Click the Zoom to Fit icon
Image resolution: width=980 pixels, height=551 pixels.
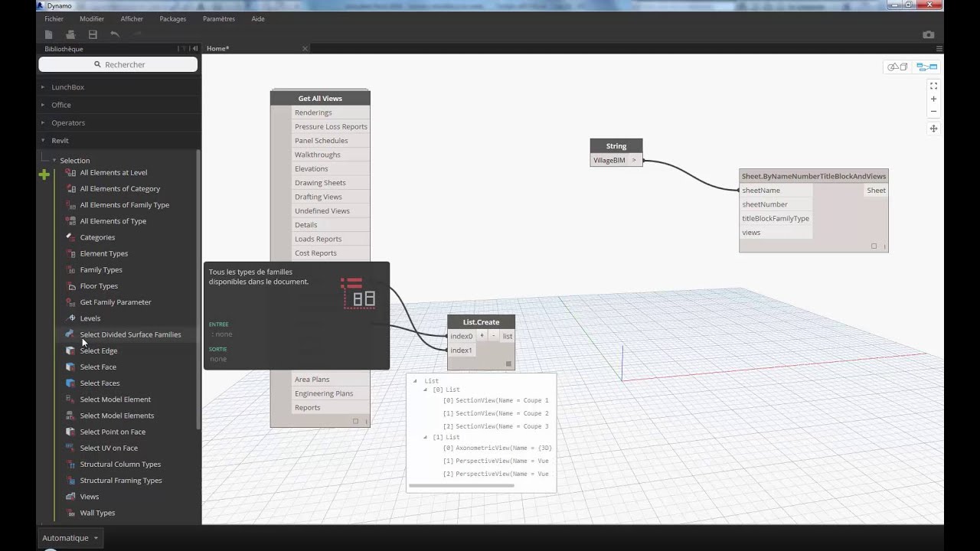pyautogui.click(x=933, y=86)
